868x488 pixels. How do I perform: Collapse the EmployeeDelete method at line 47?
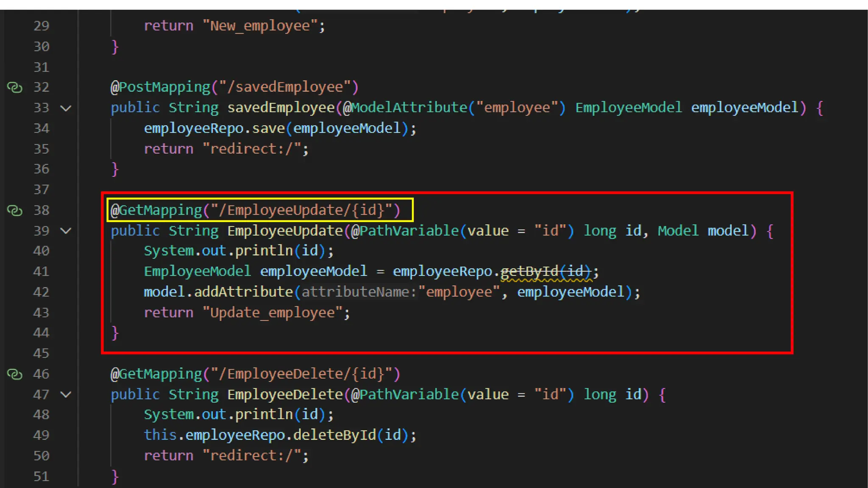coord(66,395)
